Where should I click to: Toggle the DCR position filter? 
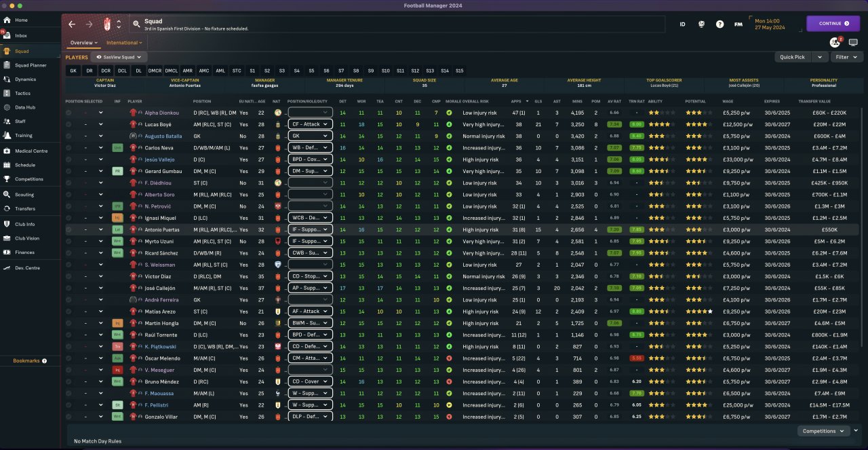pos(106,71)
